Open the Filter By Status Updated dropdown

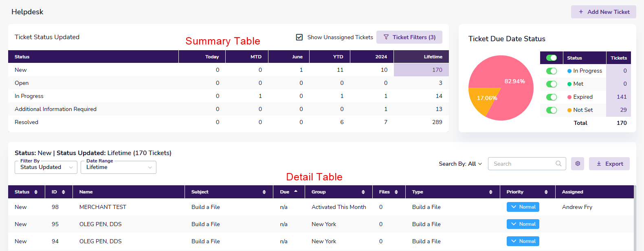(x=46, y=167)
